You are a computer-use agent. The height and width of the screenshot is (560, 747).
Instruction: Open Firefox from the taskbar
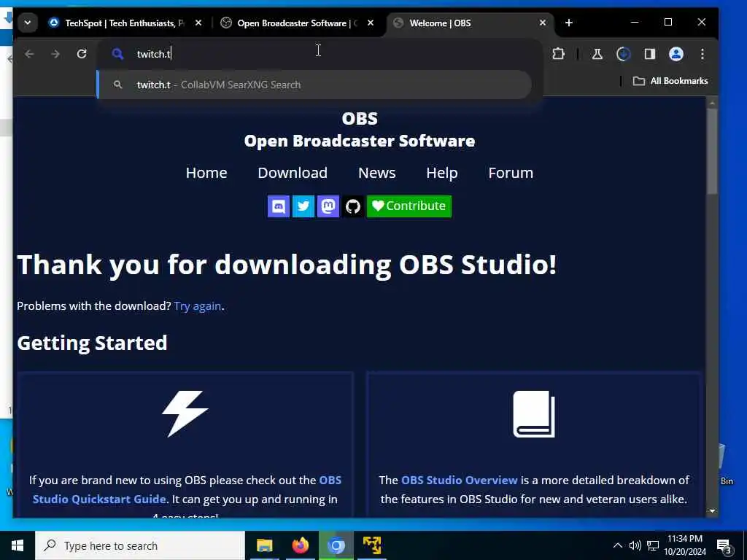(300, 545)
